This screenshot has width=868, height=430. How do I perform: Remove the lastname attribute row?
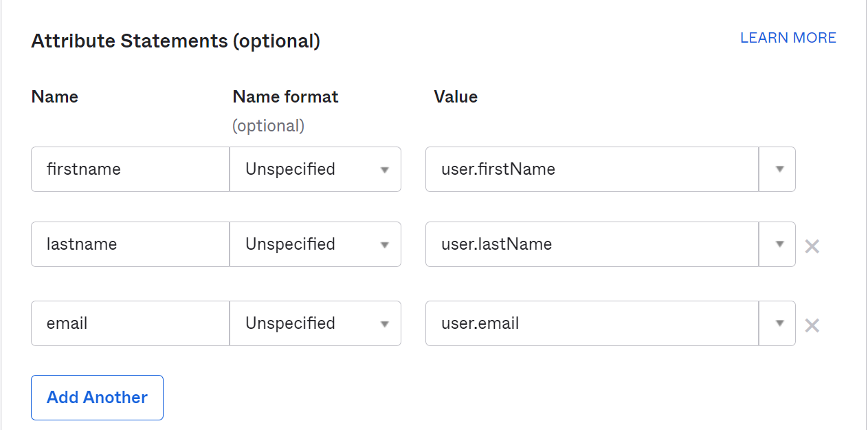(x=812, y=246)
